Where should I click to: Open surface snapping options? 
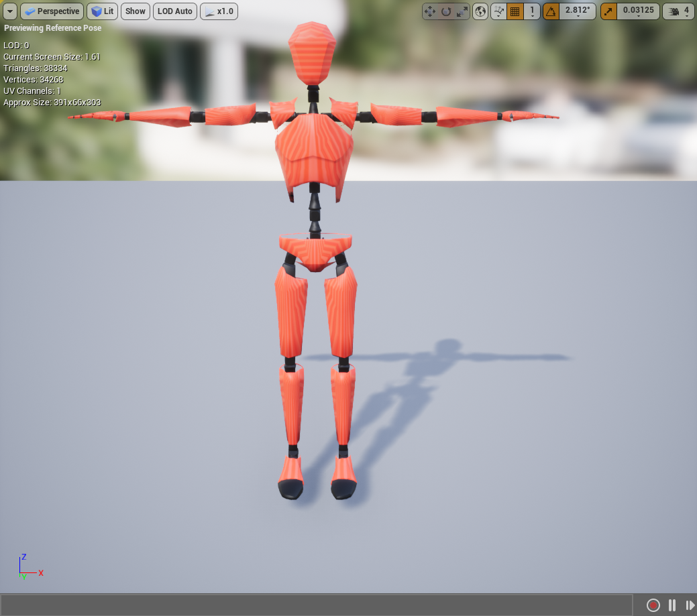(498, 11)
